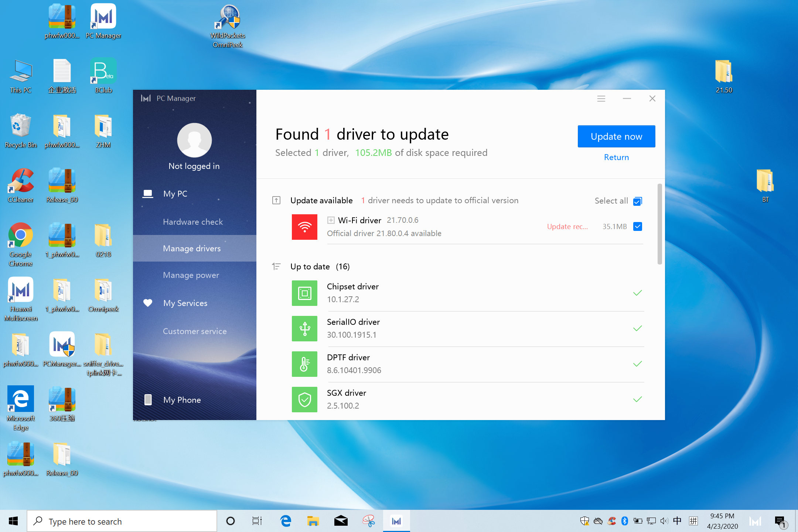The height and width of the screenshot is (532, 798).
Task: Open Manage drivers menu item
Action: point(192,248)
